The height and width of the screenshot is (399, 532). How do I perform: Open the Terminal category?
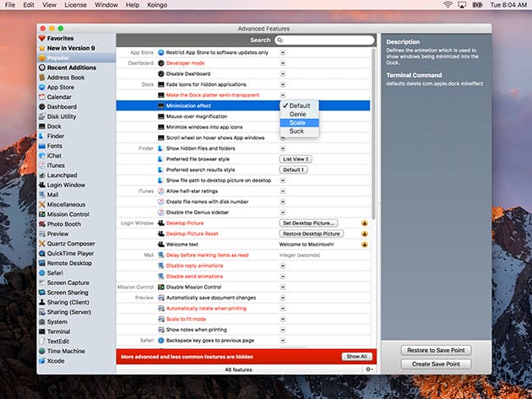[60, 332]
